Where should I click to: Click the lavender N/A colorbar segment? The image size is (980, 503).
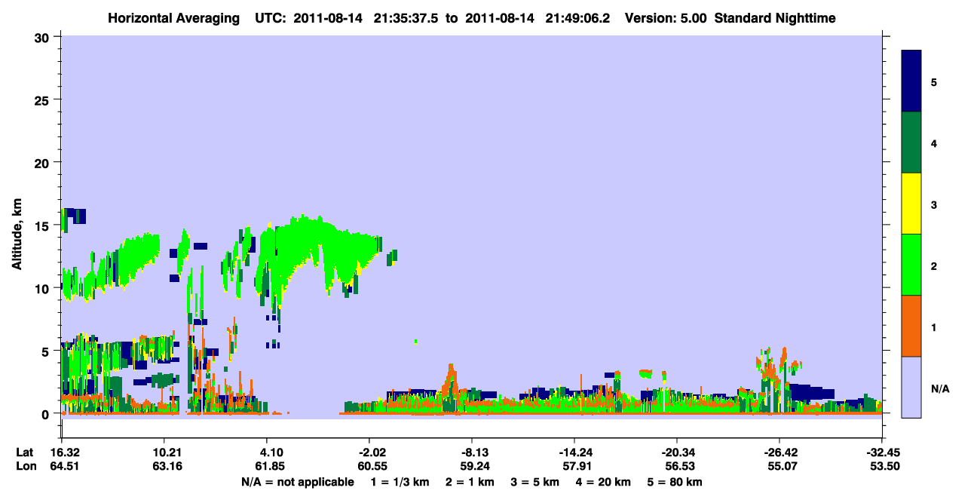pos(911,387)
